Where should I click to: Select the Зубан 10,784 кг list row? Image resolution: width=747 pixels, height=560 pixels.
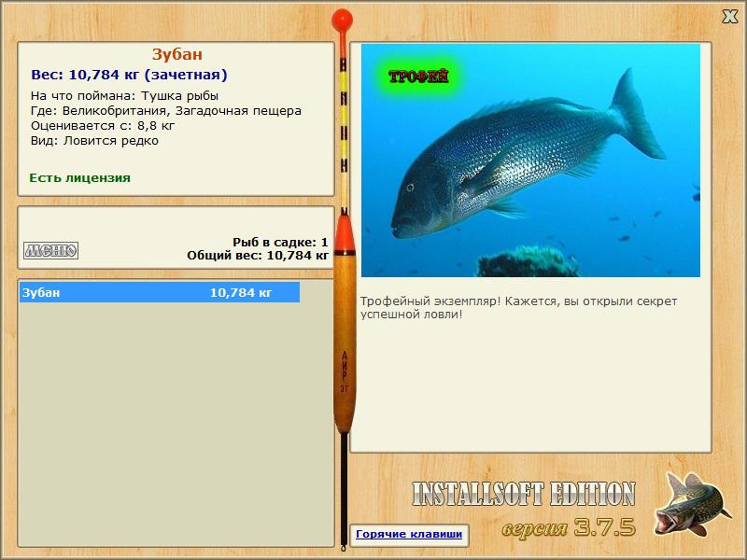[x=160, y=292]
